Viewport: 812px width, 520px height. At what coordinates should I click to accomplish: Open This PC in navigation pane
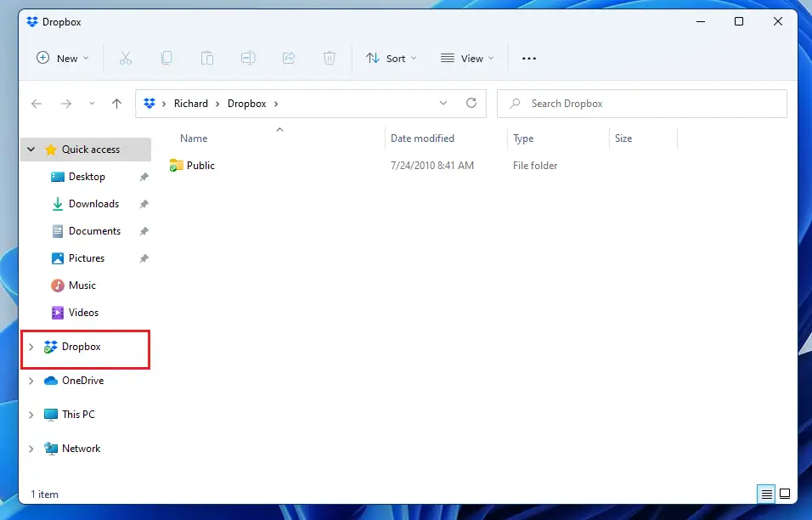coord(78,415)
